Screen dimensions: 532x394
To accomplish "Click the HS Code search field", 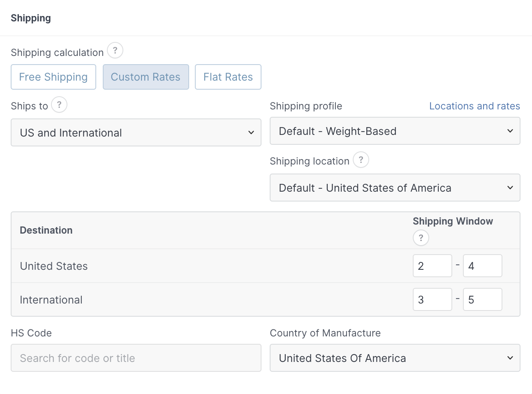I will pyautogui.click(x=136, y=358).
